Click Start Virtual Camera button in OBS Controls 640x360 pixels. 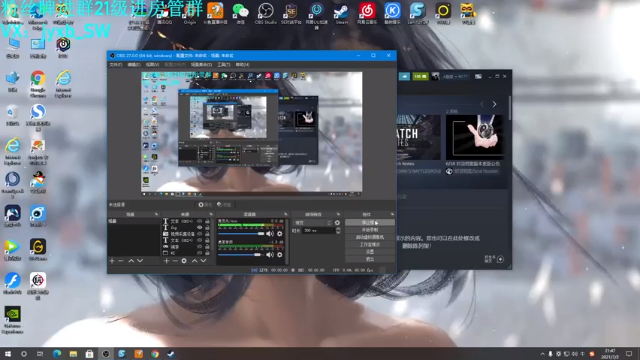tap(370, 237)
